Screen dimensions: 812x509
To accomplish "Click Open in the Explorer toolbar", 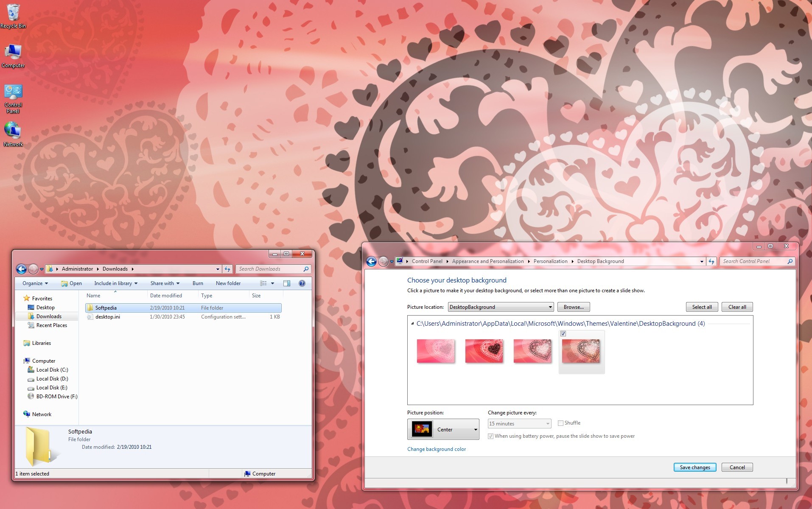I will pyautogui.click(x=71, y=283).
